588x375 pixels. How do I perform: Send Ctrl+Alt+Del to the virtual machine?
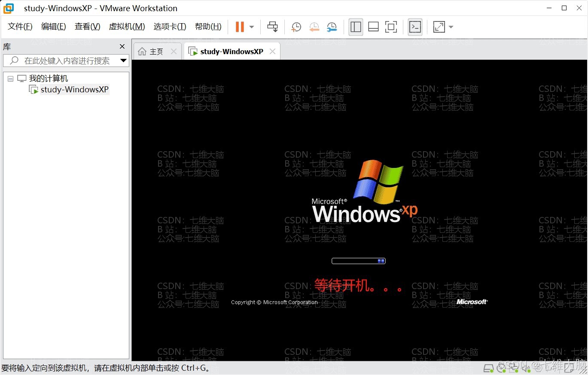coord(272,27)
